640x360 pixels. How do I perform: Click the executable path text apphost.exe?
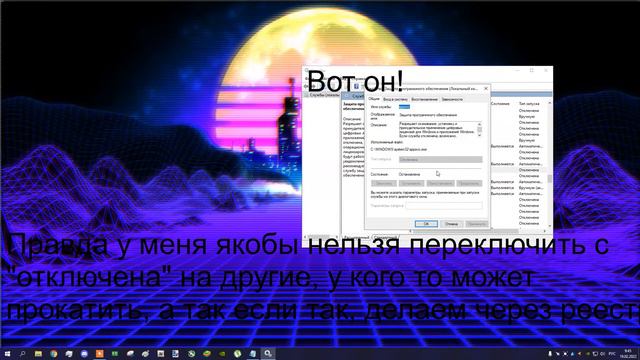[399, 149]
